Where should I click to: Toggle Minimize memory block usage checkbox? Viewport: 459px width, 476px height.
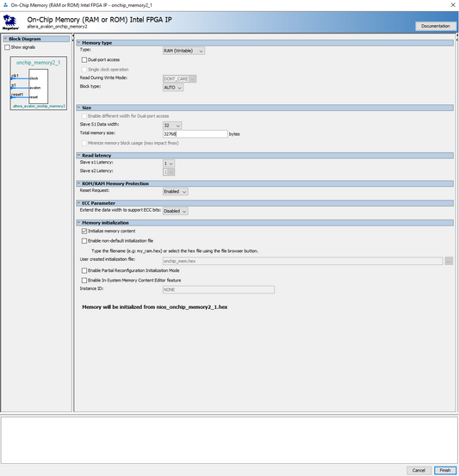coord(84,143)
